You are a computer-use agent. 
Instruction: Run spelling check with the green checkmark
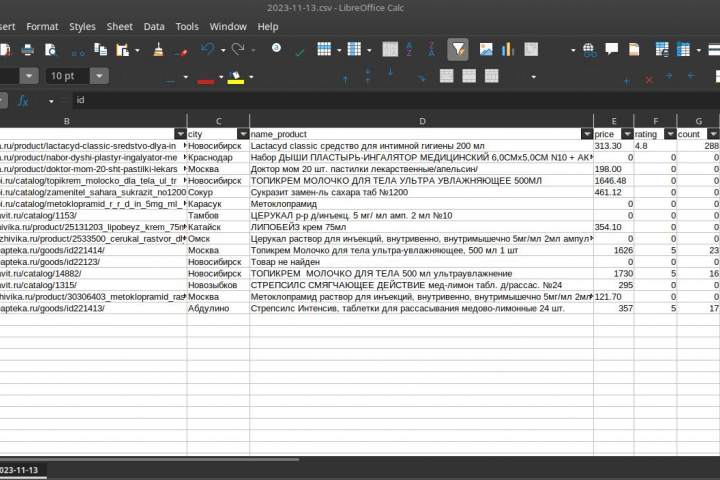[x=299, y=51]
